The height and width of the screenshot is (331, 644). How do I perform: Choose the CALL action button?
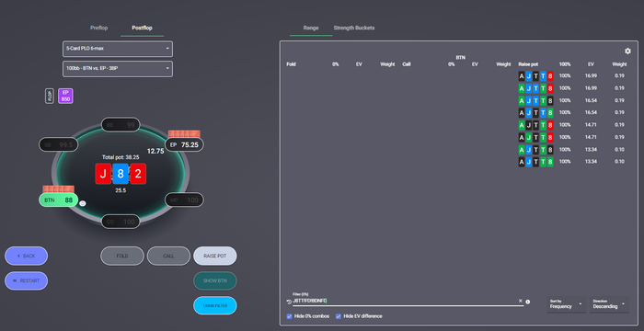click(168, 256)
